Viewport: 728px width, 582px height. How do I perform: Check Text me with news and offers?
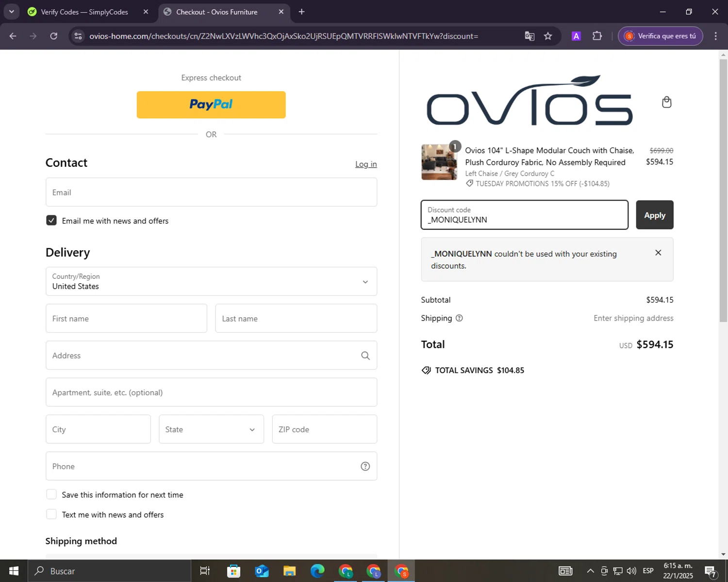(x=51, y=514)
